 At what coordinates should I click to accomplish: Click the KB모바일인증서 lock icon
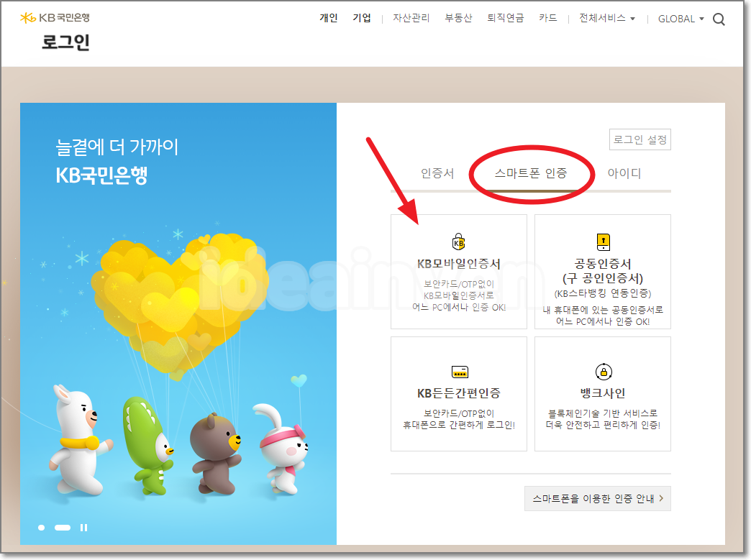point(458,242)
